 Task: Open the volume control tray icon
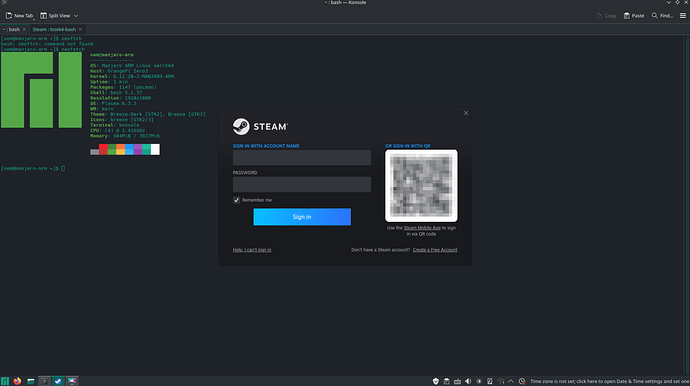point(468,381)
